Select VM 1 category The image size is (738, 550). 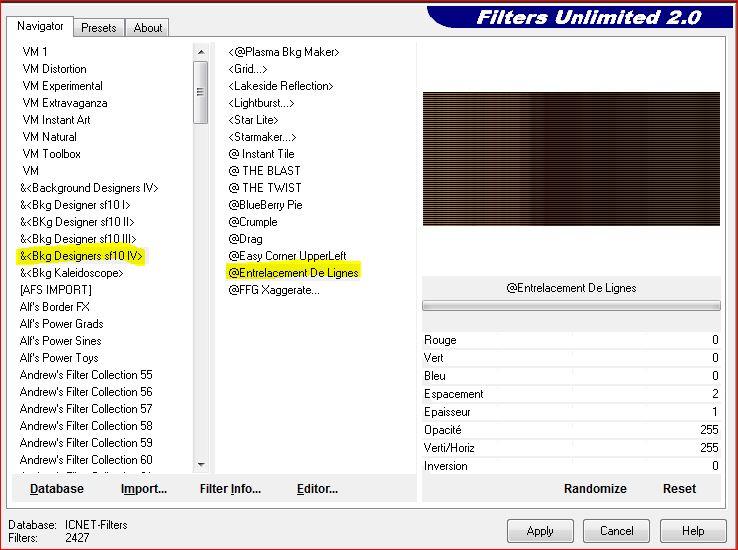click(35, 52)
